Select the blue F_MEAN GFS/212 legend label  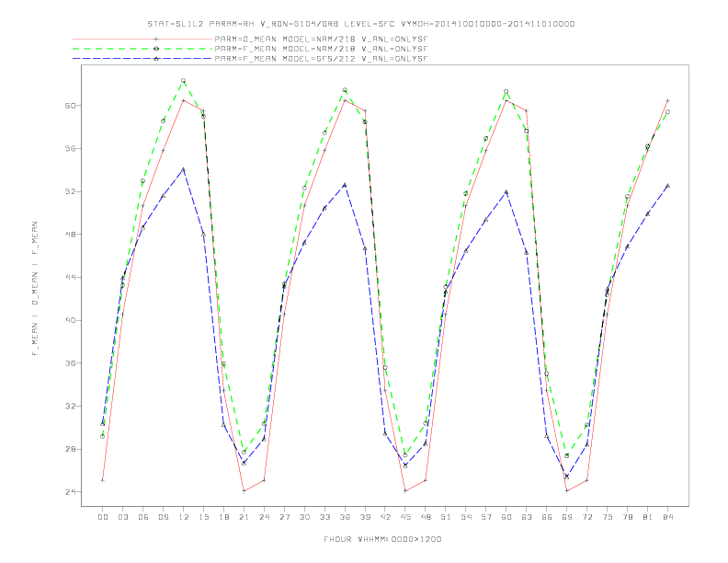(321, 59)
